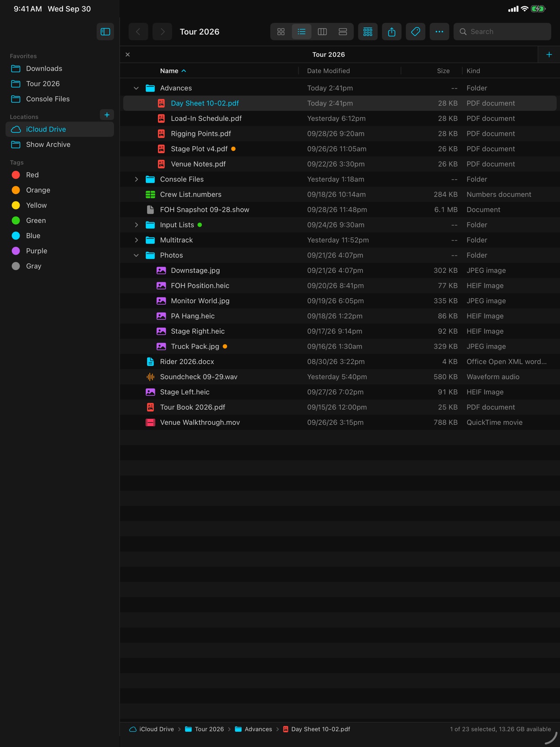Screen dimensions: 560x747
Task: Go forward with the right chevron button
Action: point(162,32)
